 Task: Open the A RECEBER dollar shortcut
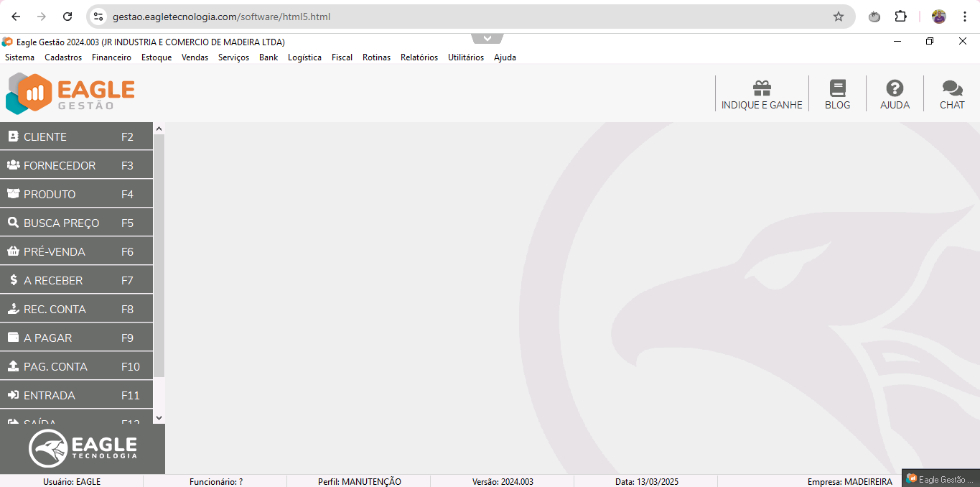(x=76, y=280)
